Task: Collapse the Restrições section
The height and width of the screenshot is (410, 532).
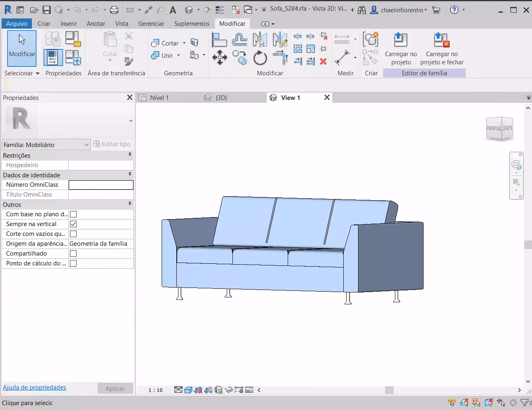Action: pyautogui.click(x=130, y=155)
